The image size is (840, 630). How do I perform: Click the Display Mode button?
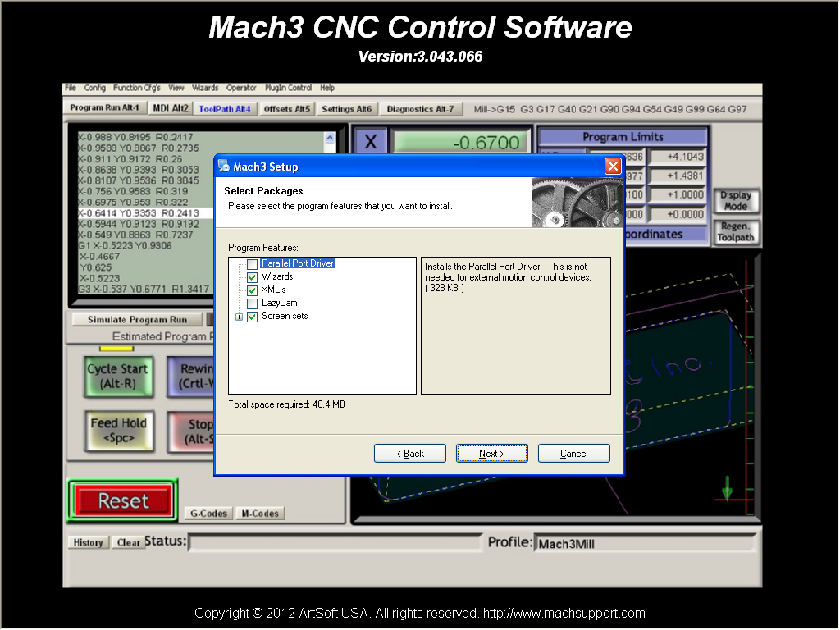point(736,201)
